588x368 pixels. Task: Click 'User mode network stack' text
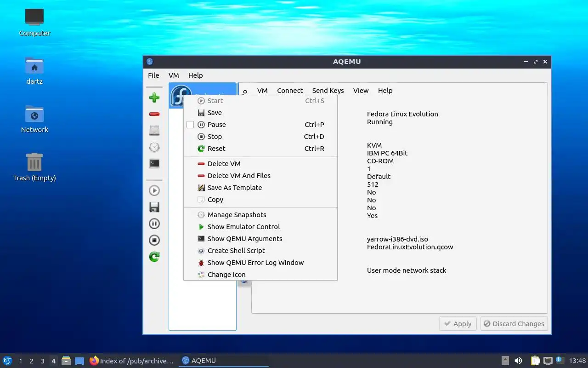[x=407, y=270]
